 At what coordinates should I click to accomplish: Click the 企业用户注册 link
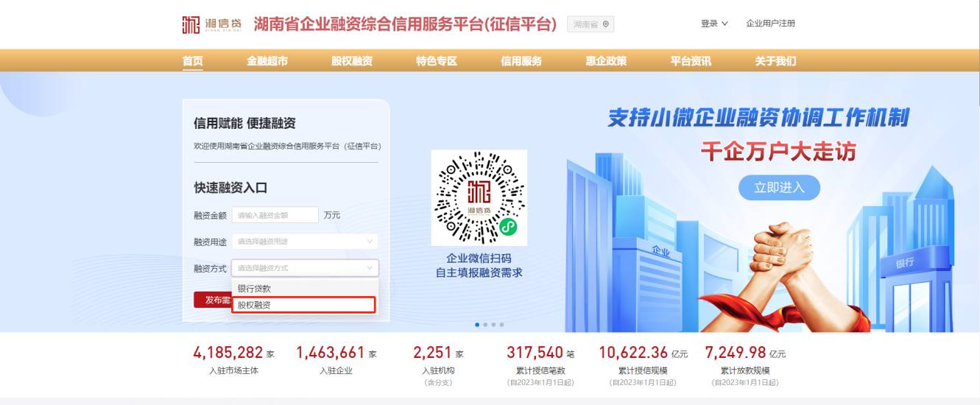[x=770, y=24]
